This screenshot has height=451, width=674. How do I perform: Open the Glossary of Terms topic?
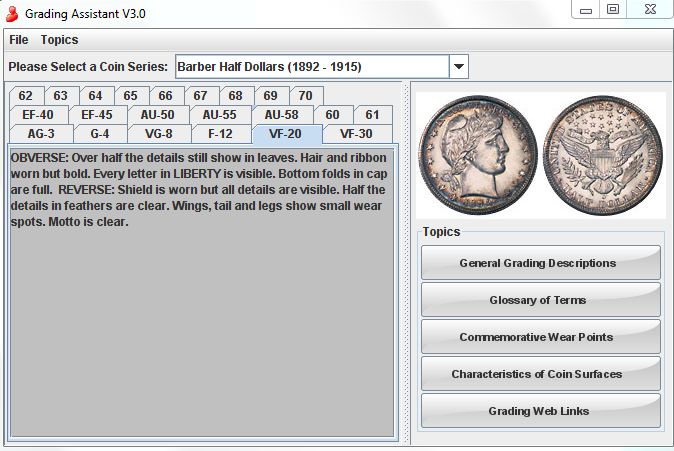540,300
